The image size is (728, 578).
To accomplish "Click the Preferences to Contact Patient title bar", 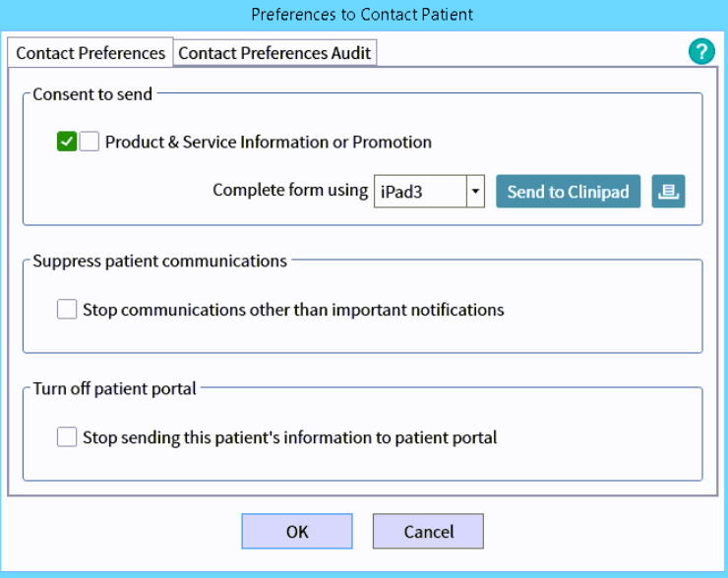I will (x=362, y=14).
